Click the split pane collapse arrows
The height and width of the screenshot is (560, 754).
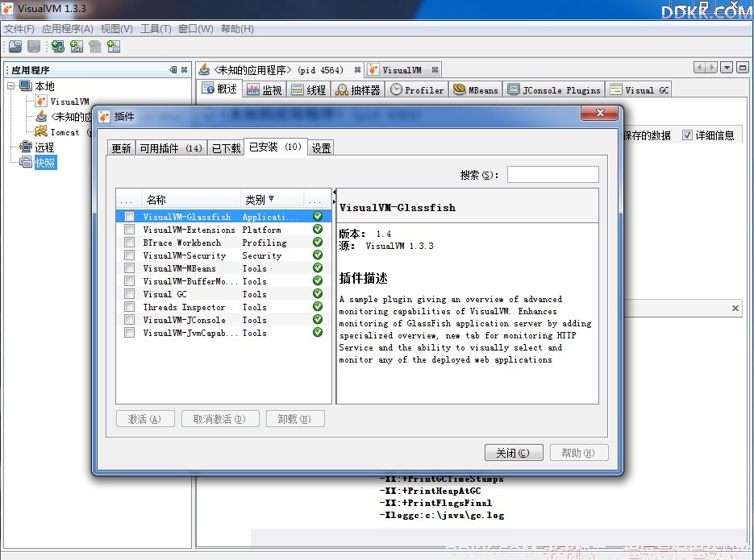point(334,197)
